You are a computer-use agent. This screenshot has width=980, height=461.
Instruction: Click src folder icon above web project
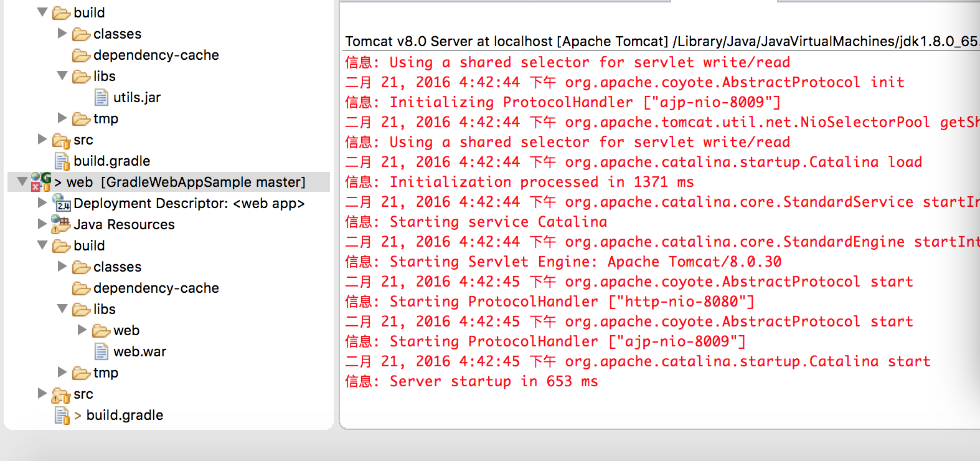[x=61, y=140]
